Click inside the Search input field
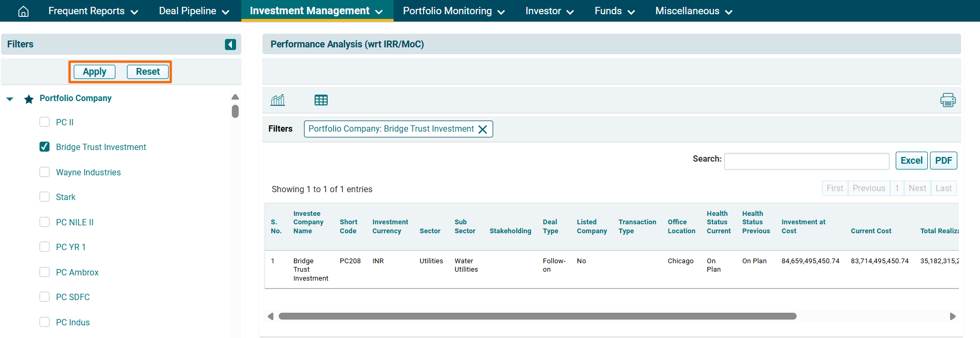 pos(806,161)
